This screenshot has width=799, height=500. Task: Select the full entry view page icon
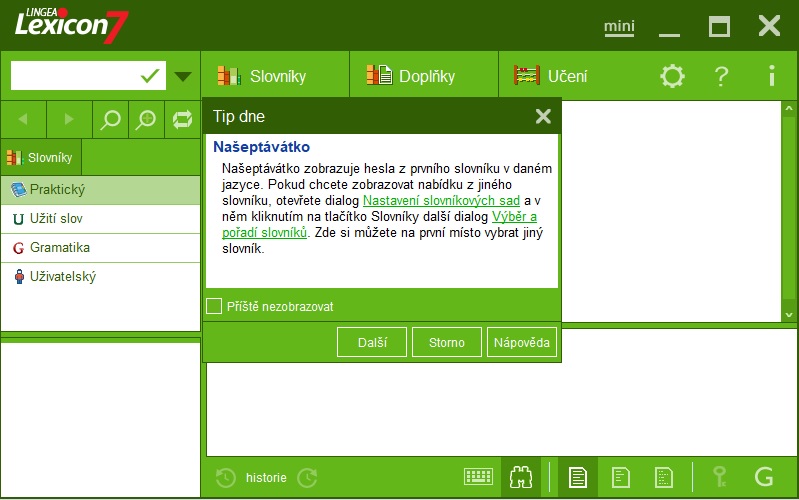pyautogui.click(x=578, y=478)
